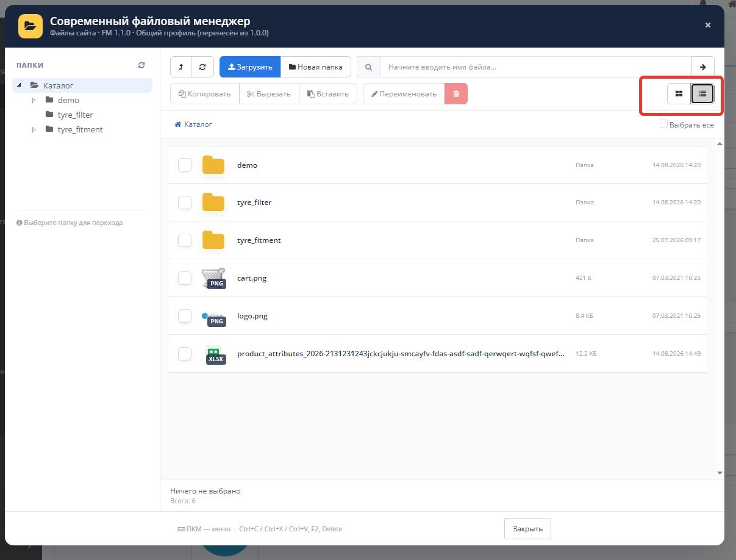Click the demo folder icon in the list
736x560 pixels.
pyautogui.click(x=213, y=165)
